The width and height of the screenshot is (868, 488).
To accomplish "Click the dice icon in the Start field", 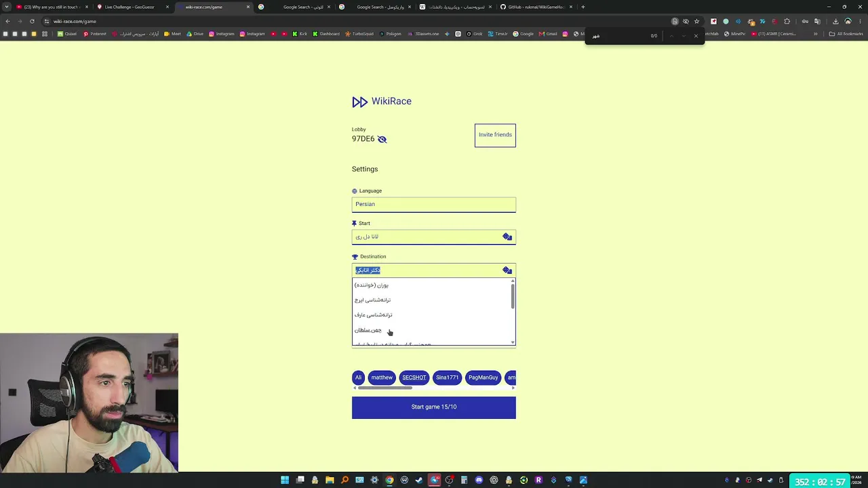I will 507,237.
